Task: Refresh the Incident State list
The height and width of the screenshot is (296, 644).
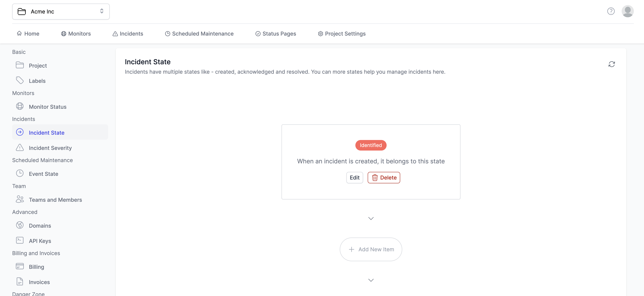Action: point(612,64)
